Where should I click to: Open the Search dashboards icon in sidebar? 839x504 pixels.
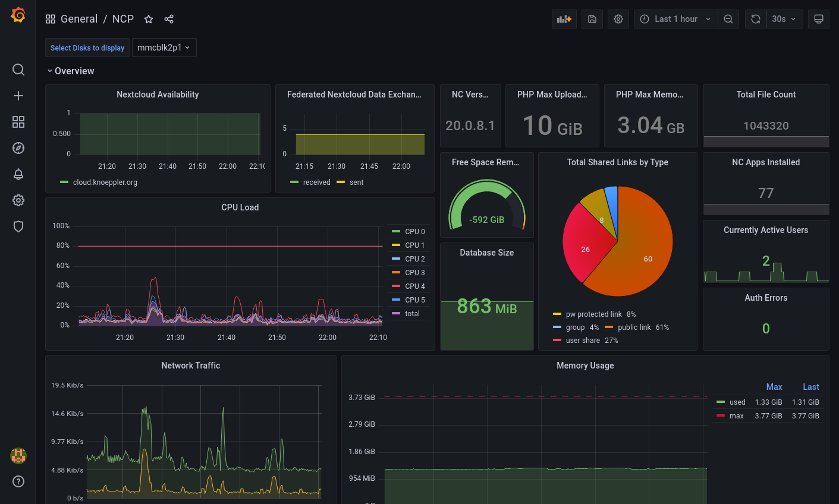click(x=18, y=70)
